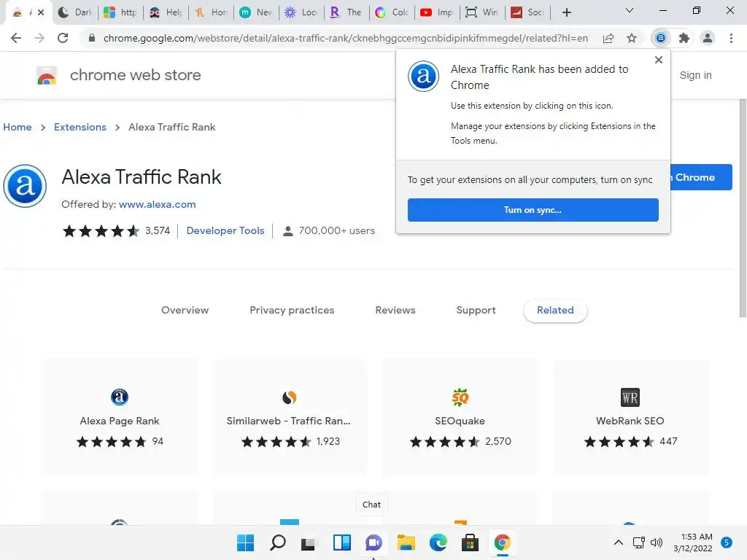Close the Alexa added-to-Chrome popup
This screenshot has height=560, width=747.
659,60
